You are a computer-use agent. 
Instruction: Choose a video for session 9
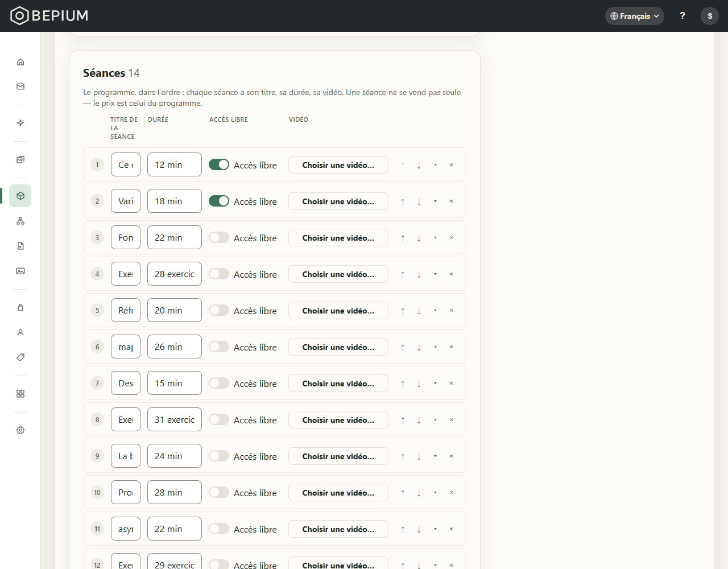(x=338, y=456)
